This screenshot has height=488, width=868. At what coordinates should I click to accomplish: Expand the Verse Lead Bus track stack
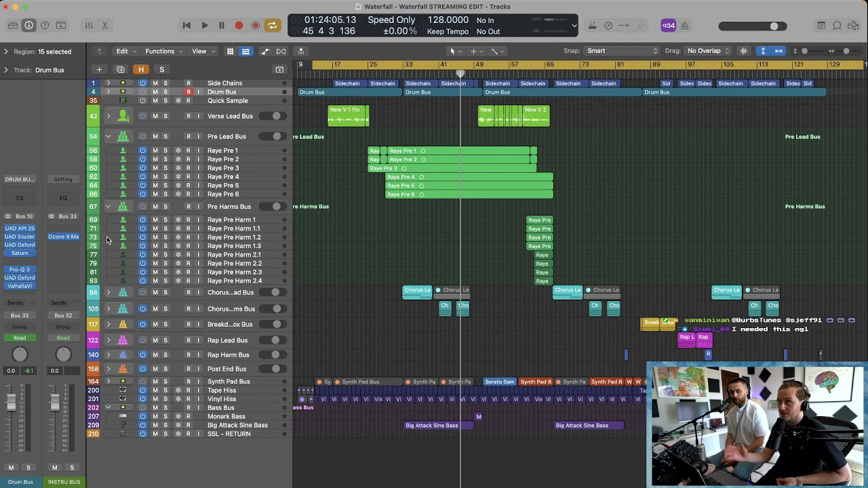point(108,116)
